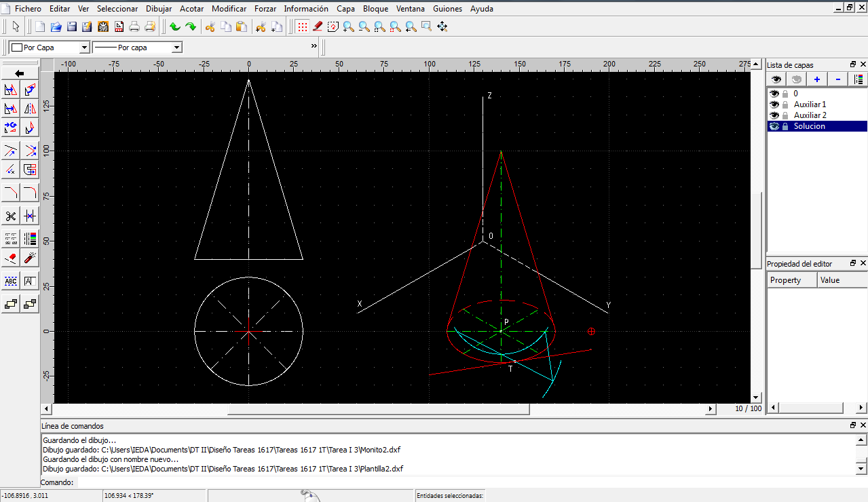Select the Trim tool

tap(11, 151)
